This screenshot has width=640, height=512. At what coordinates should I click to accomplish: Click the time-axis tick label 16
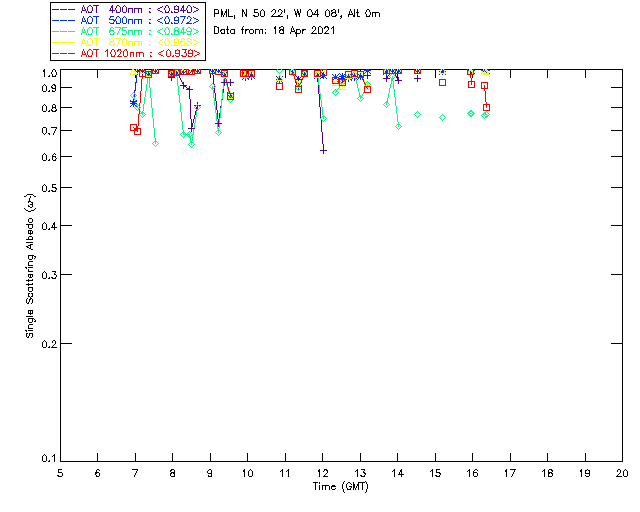pos(473,473)
